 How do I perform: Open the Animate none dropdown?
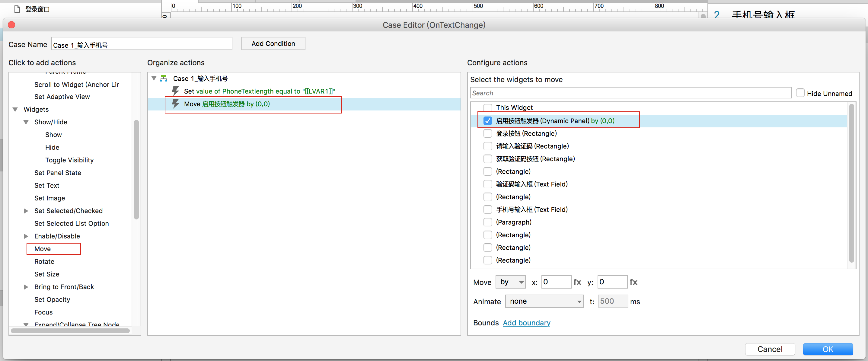(x=544, y=301)
